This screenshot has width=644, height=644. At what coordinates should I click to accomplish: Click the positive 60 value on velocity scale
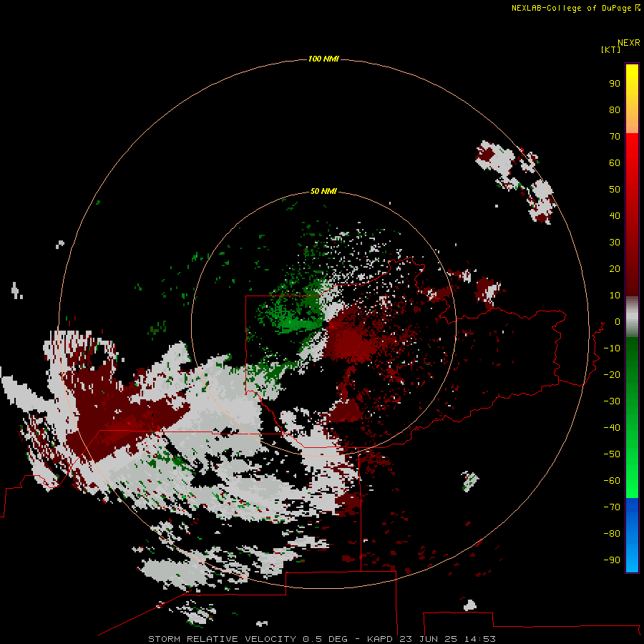615,163
